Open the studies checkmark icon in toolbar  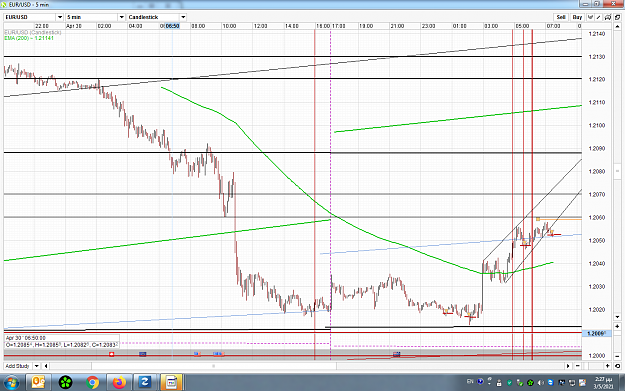(x=590, y=17)
